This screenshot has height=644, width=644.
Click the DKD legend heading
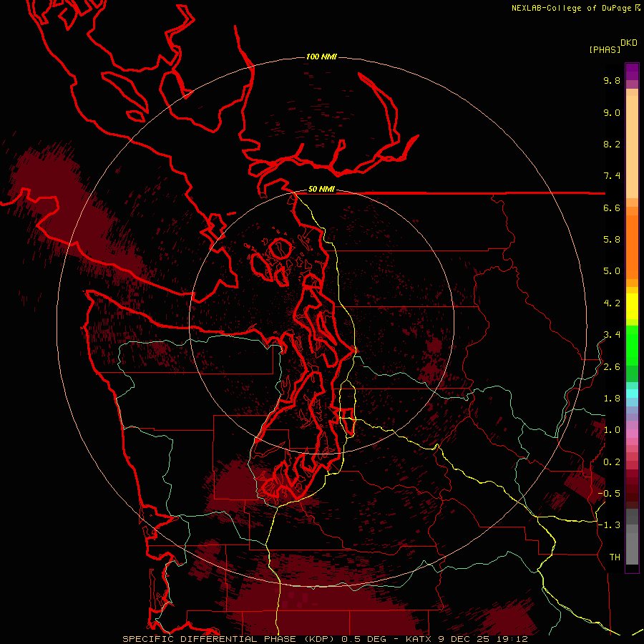(629, 43)
